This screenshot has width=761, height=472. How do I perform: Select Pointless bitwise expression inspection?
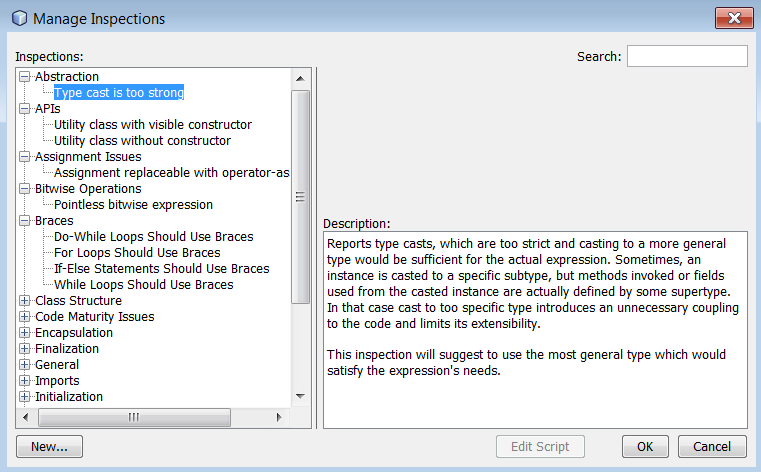[133, 205]
